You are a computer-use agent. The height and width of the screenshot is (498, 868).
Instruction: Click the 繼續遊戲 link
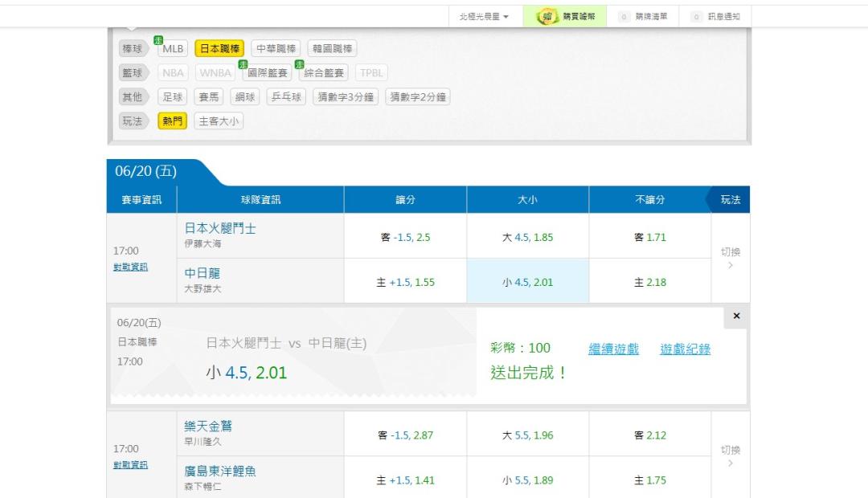(613, 349)
